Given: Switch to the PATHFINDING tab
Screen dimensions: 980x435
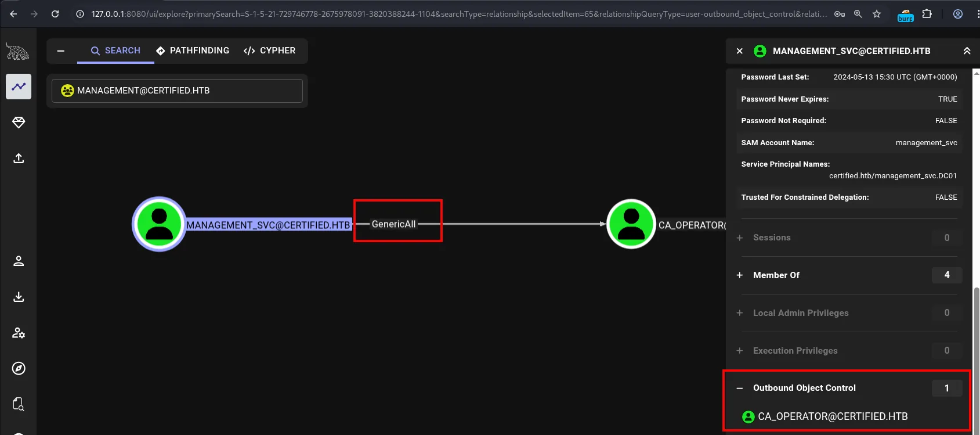Looking at the screenshot, I should 193,51.
